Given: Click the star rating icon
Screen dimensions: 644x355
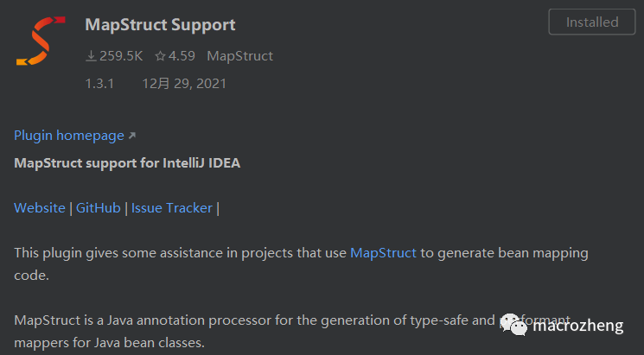Looking at the screenshot, I should 160,56.
